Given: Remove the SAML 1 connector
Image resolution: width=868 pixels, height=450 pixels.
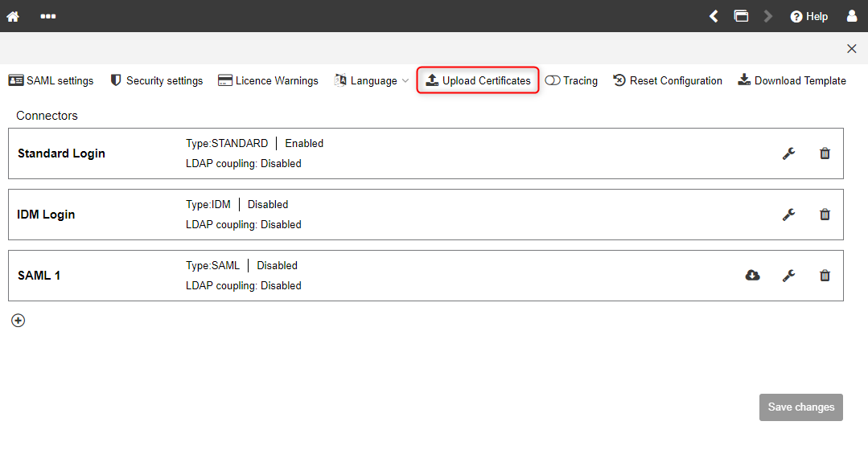Looking at the screenshot, I should pos(825,276).
